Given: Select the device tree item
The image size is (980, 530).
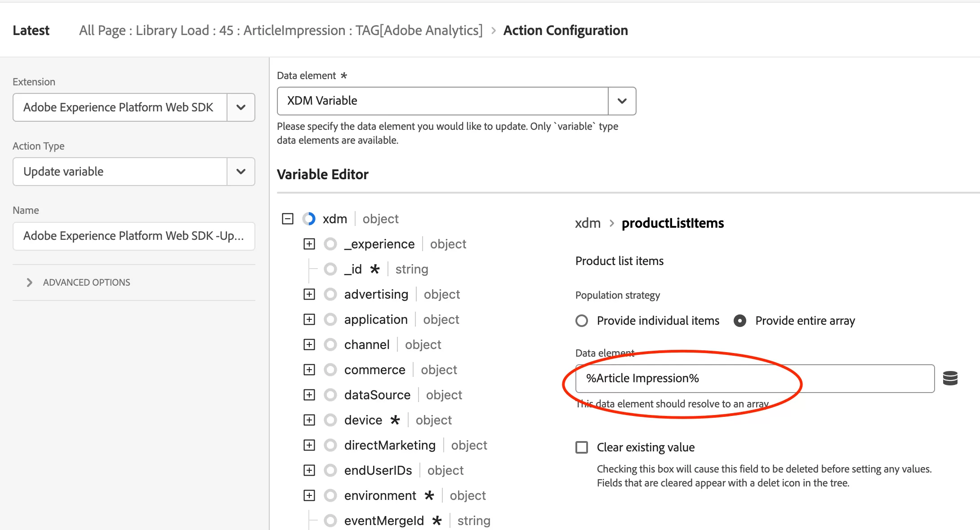Looking at the screenshot, I should click(363, 420).
